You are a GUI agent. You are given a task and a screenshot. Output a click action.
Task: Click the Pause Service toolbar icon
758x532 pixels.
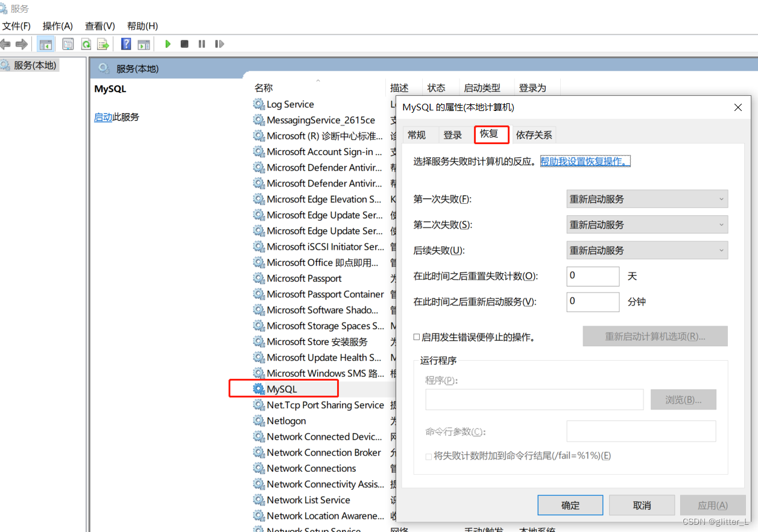[202, 44]
